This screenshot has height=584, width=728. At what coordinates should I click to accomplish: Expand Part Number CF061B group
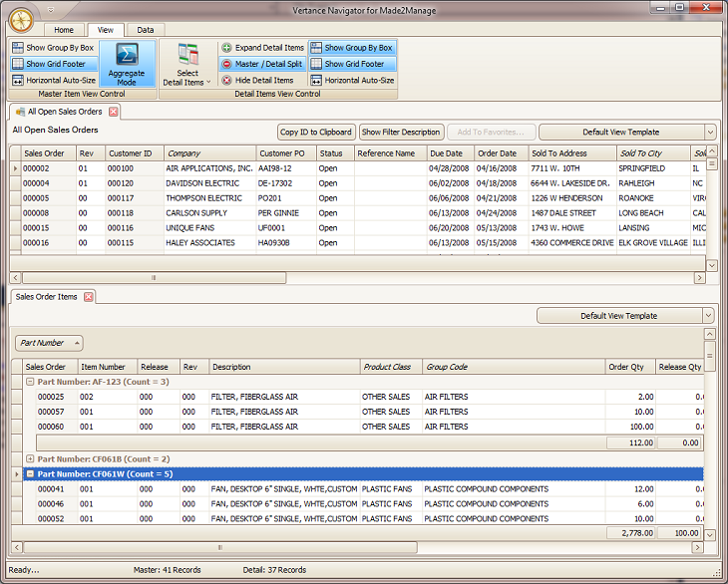pos(30,458)
